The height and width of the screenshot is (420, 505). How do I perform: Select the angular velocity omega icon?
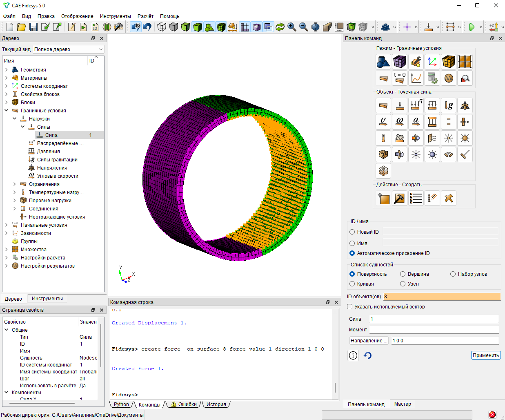click(x=400, y=122)
